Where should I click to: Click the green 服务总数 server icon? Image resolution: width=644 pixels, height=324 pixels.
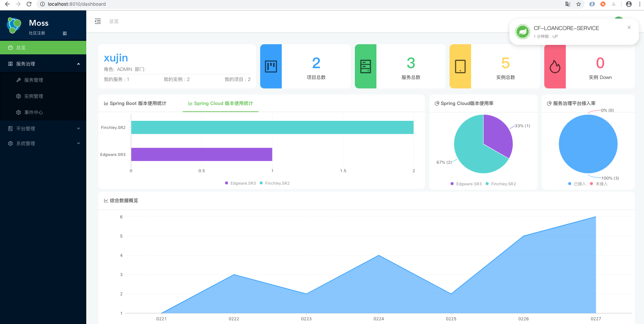click(x=366, y=66)
